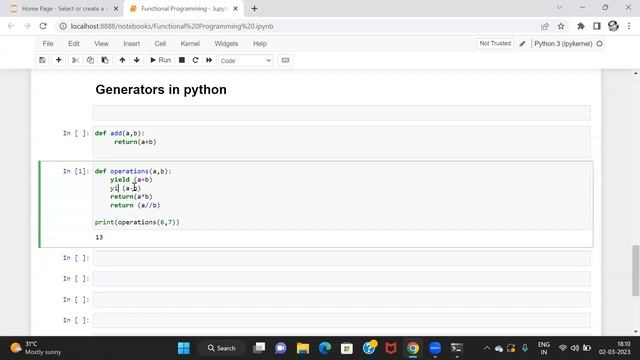Click the Not Trusted button
This screenshot has height=360, width=640.
tap(495, 43)
